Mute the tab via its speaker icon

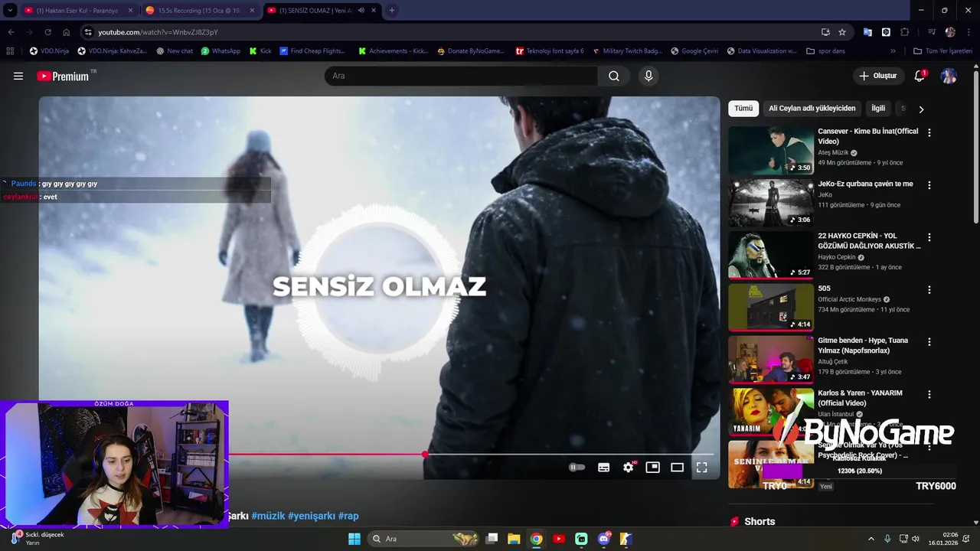[361, 11]
